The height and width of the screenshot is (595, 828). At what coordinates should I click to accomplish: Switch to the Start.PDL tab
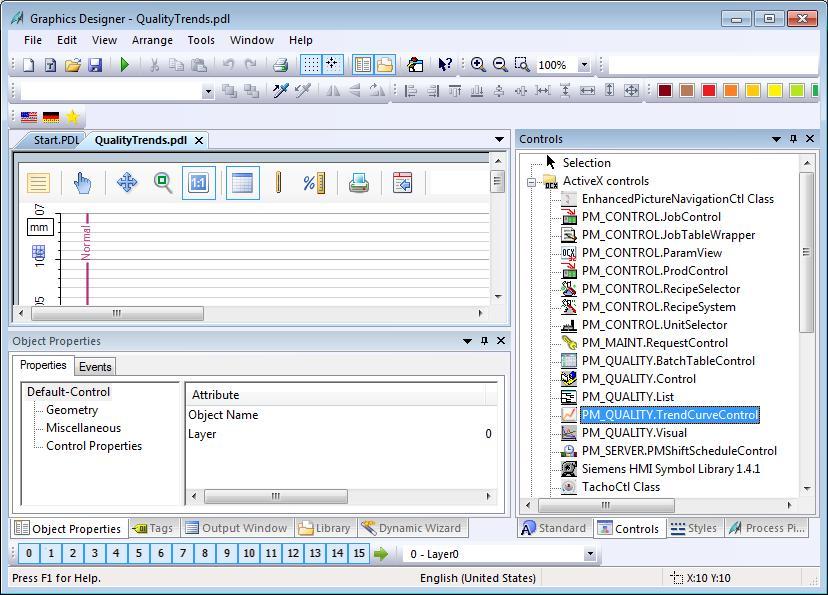click(x=56, y=140)
